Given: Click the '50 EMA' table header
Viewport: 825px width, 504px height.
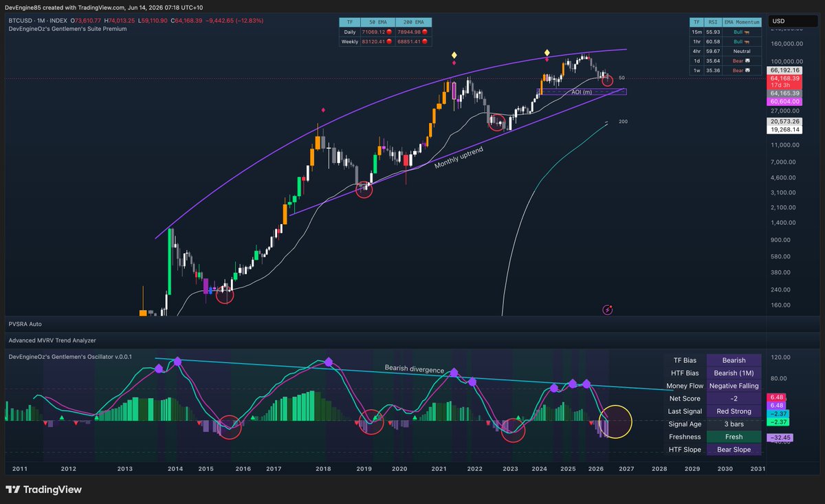Looking at the screenshot, I should [x=379, y=22].
